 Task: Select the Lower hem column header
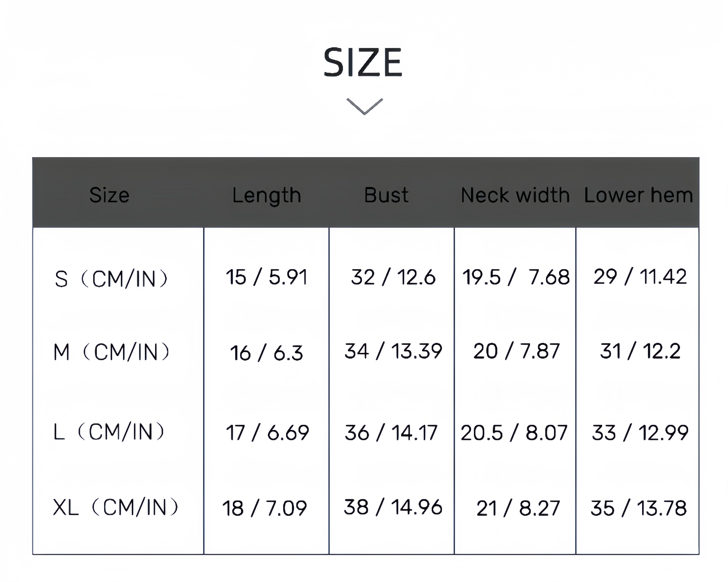click(x=638, y=195)
